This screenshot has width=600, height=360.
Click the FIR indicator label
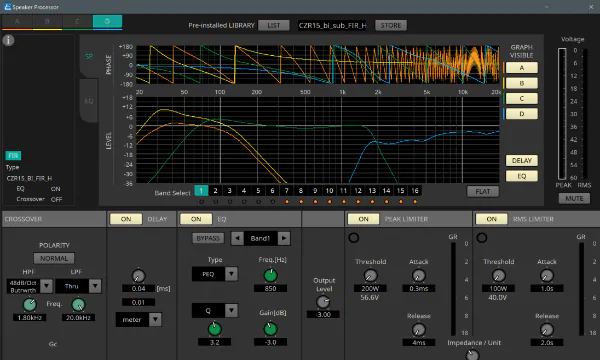coord(13,156)
